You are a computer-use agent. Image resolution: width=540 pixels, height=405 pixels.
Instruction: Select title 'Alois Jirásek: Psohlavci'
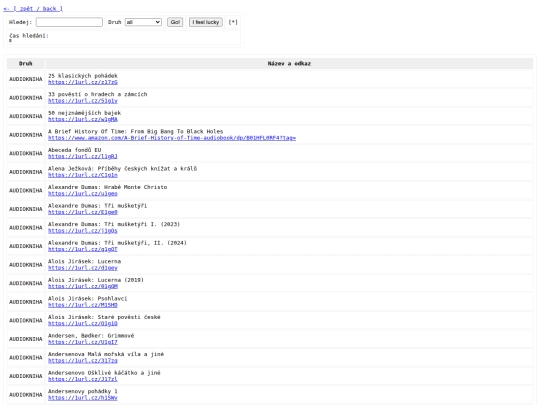click(x=87, y=299)
